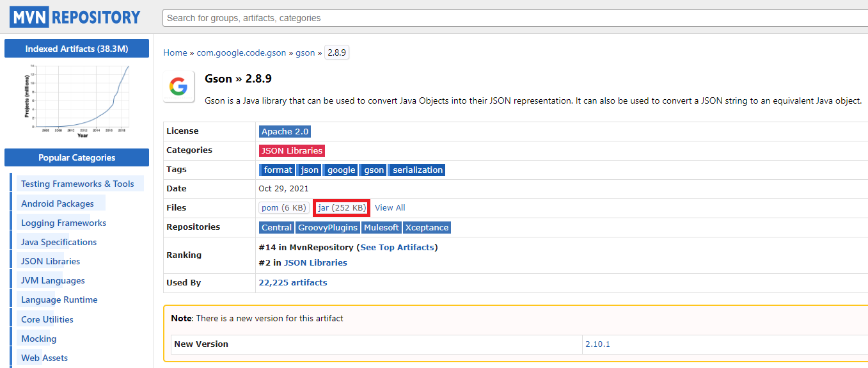The height and width of the screenshot is (368, 868).
Task: Open the Apache 2.0 license tag
Action: pyautogui.click(x=285, y=131)
